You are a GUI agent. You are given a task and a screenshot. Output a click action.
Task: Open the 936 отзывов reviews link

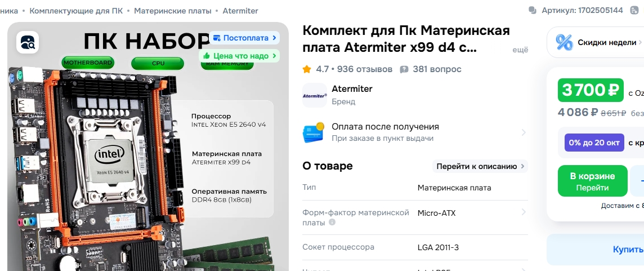click(365, 69)
